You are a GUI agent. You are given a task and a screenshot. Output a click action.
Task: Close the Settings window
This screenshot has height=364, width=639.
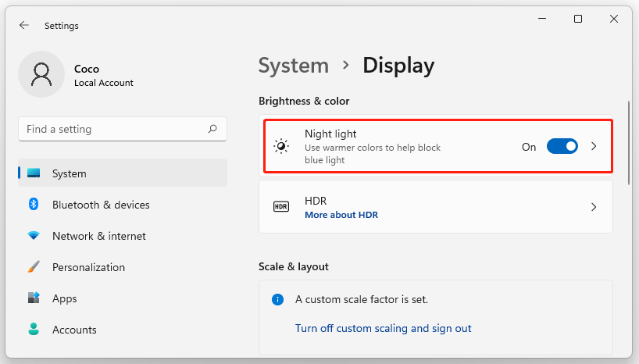pos(614,19)
